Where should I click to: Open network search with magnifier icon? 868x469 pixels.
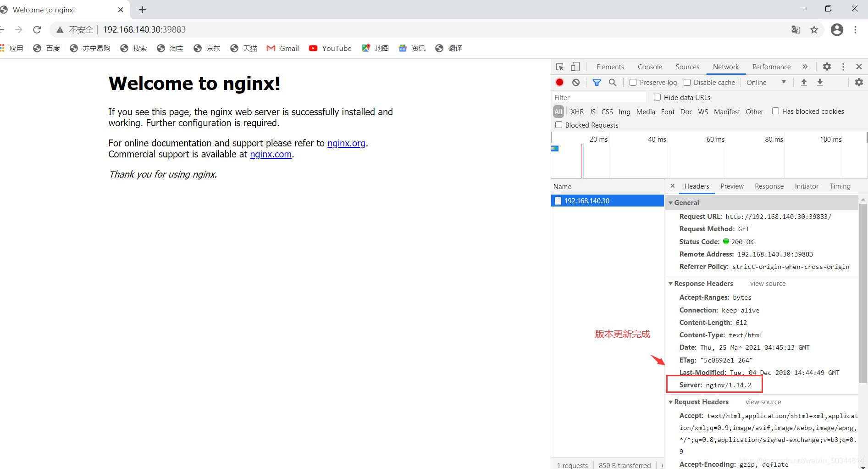coord(613,83)
